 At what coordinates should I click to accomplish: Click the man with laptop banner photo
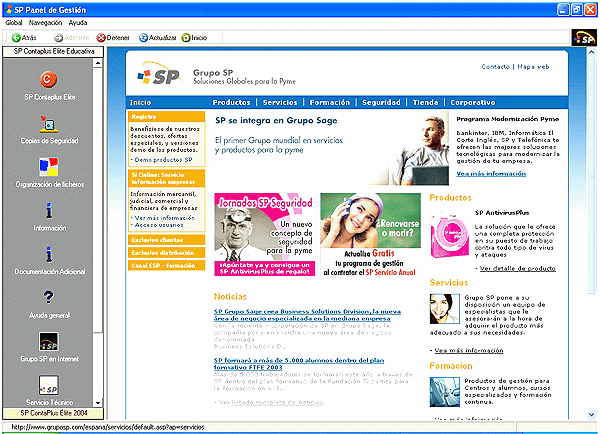[417, 149]
